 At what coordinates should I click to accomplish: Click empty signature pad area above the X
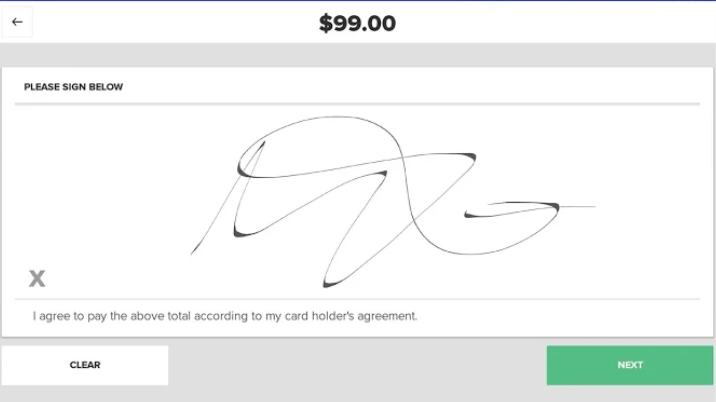[x=60, y=200]
